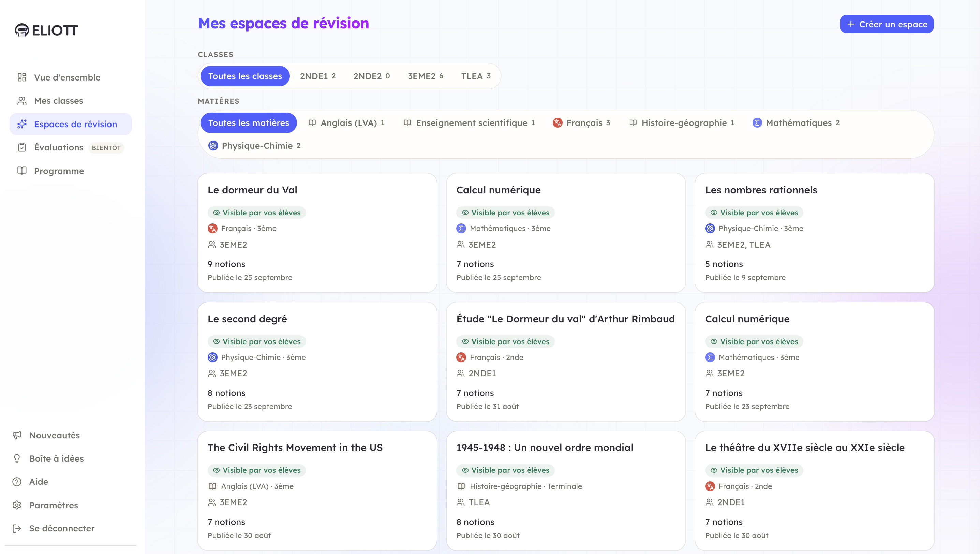The width and height of the screenshot is (980, 554).
Task: Click the Français icon in Le dormeur du Val card
Action: click(x=213, y=228)
